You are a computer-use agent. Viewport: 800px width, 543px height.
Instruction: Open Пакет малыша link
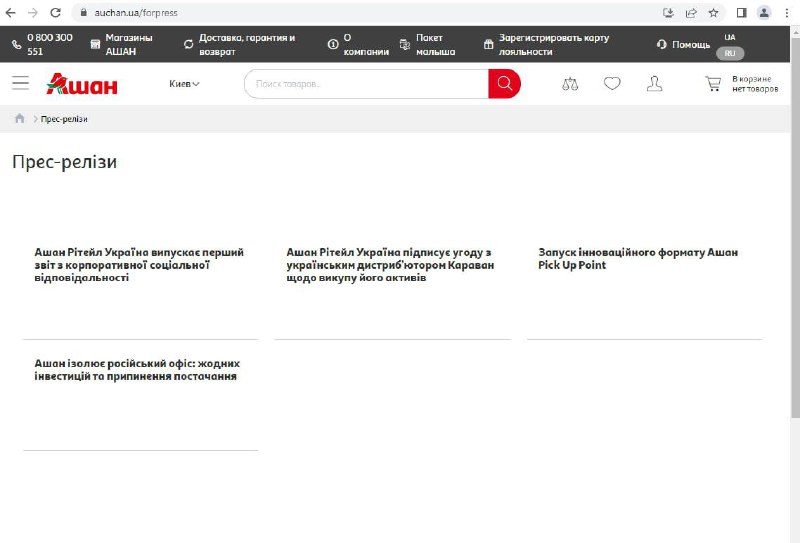435,44
